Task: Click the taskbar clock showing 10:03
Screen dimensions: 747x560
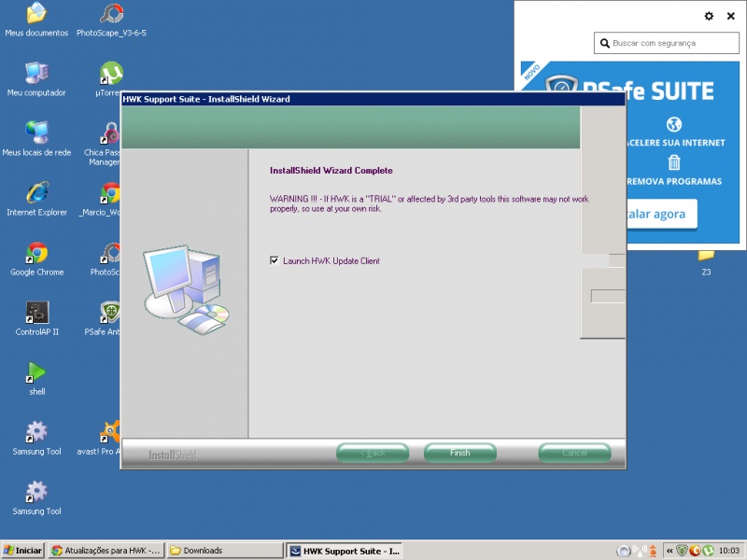Action: [729, 551]
